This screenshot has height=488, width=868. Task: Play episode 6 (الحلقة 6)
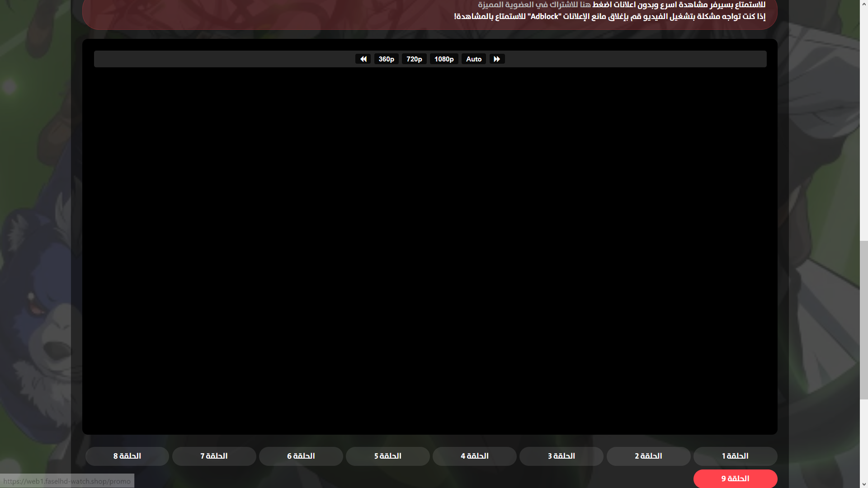click(x=301, y=456)
